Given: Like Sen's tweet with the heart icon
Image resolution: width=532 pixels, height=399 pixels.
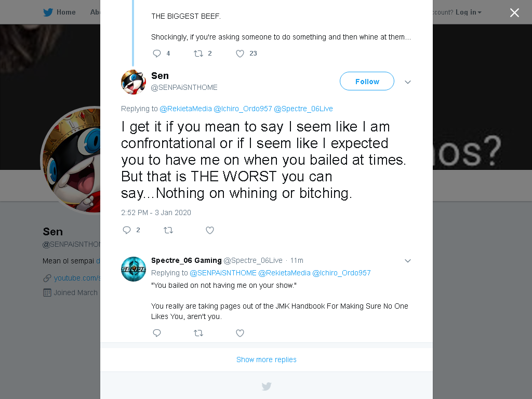Looking at the screenshot, I should 210,230.
